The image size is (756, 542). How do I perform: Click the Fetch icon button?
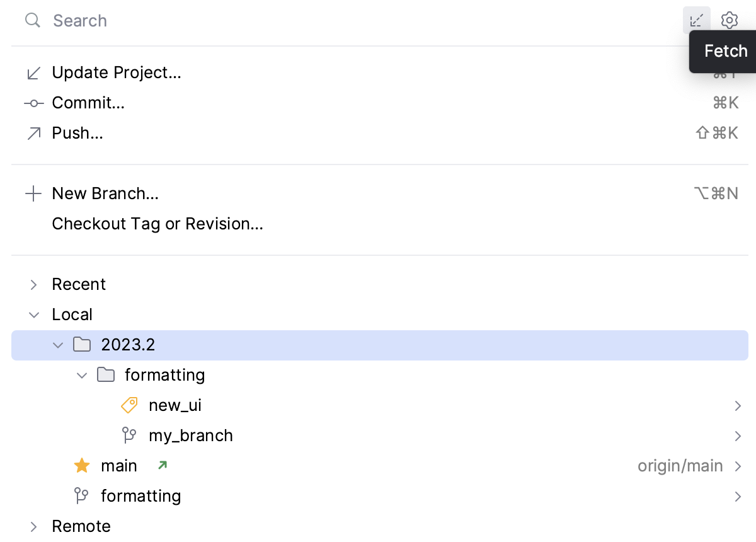point(696,21)
